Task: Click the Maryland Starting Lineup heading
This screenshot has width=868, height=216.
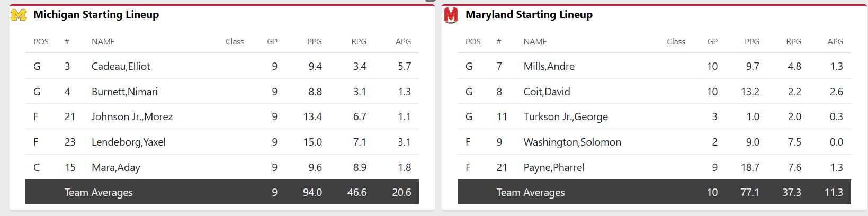Action: pos(529,15)
